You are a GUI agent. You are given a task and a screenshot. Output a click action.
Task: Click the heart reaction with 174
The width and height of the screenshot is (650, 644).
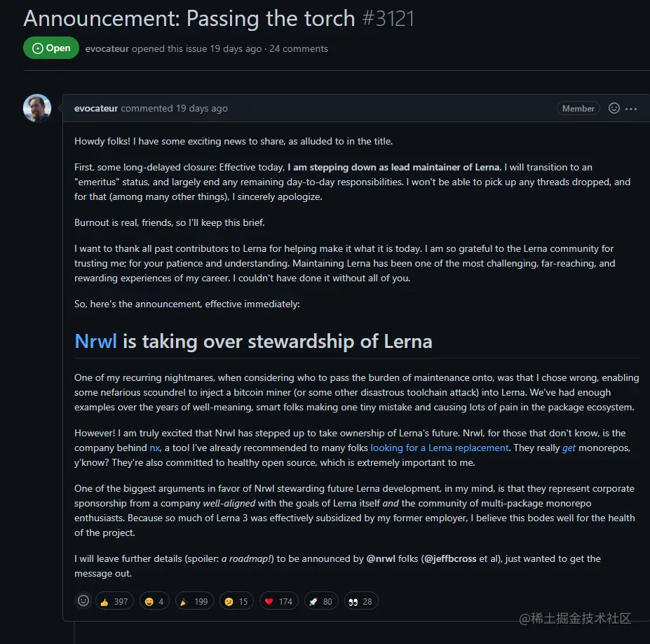click(278, 601)
